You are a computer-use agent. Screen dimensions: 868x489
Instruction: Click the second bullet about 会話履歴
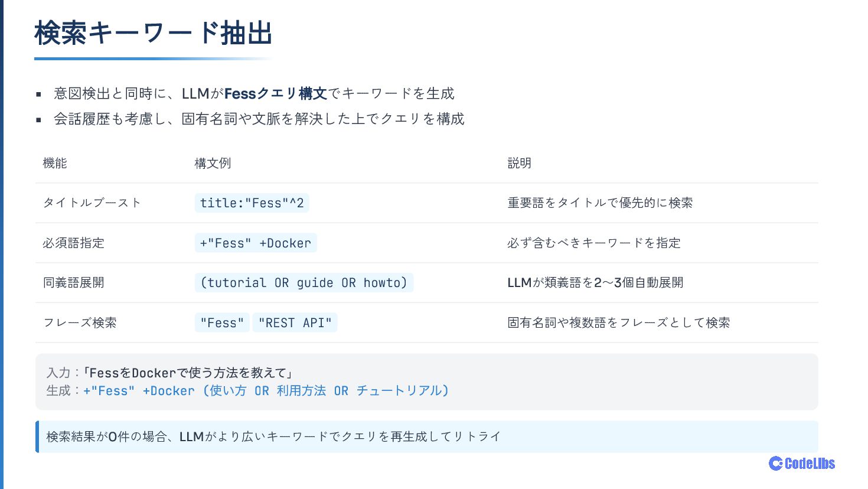pos(259,119)
